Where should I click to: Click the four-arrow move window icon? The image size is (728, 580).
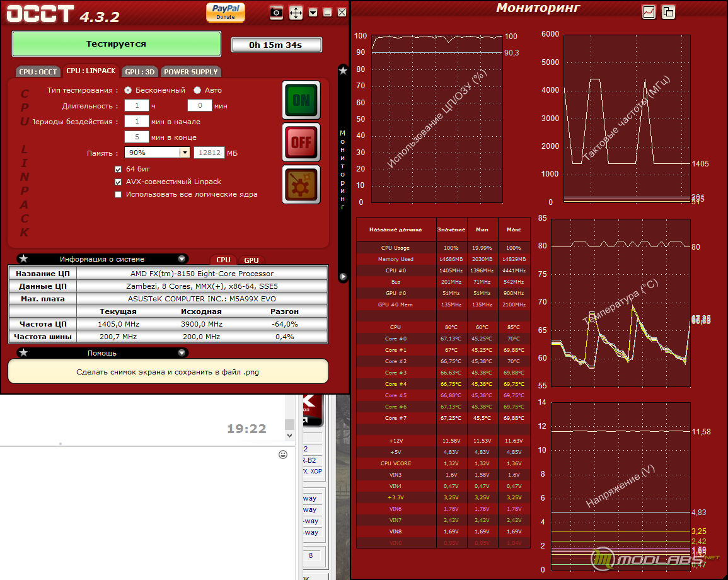(296, 13)
